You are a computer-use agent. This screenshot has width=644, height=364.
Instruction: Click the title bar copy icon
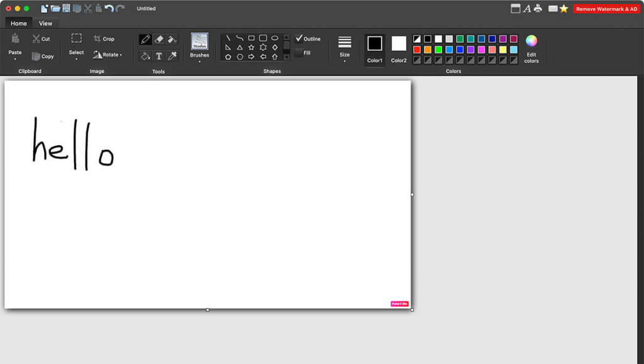(x=77, y=8)
